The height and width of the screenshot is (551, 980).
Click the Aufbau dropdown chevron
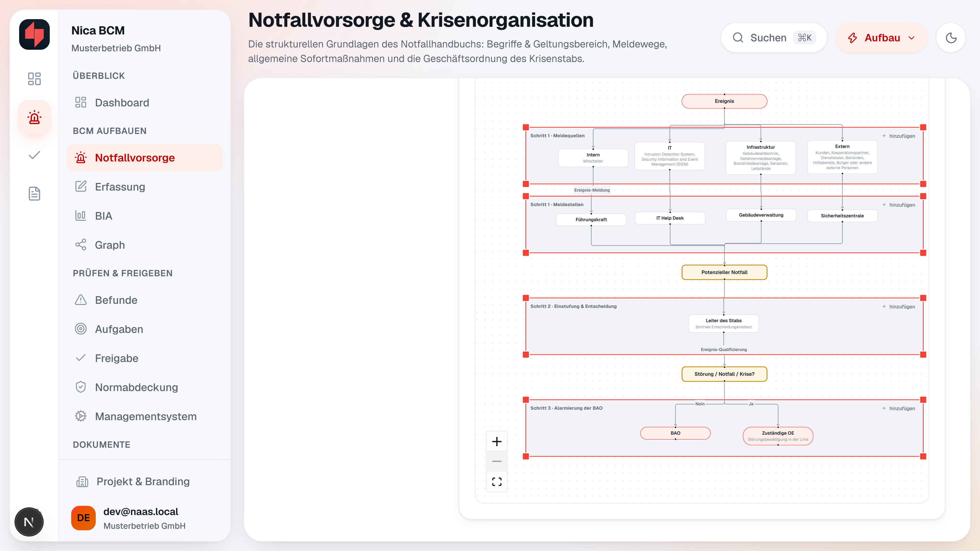[912, 38]
